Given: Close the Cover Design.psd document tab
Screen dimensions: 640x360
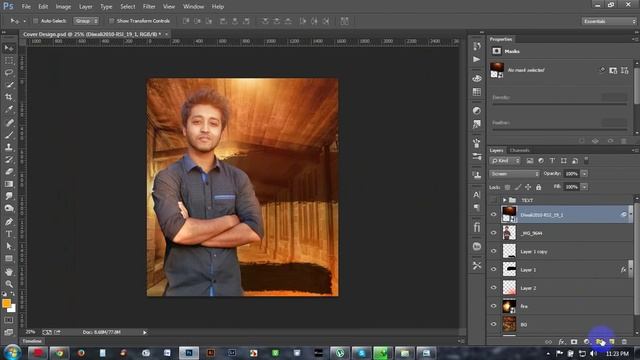Looking at the screenshot, I should (167, 34).
